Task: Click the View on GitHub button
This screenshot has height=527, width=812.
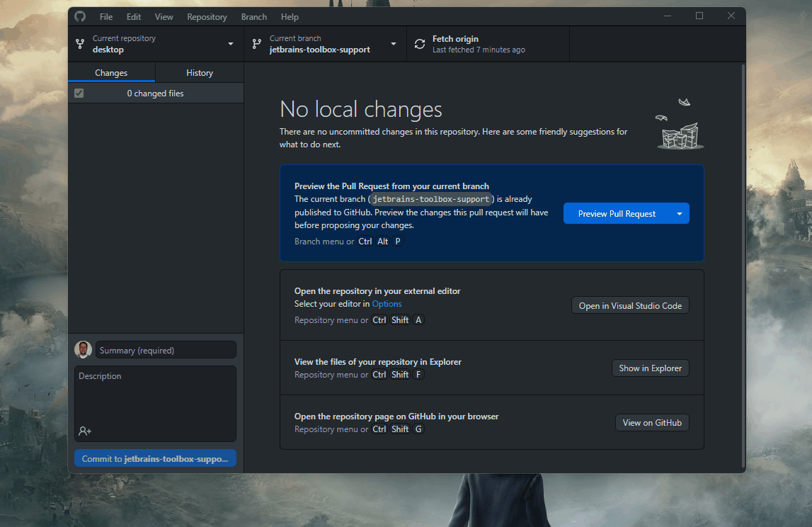Action: [651, 422]
